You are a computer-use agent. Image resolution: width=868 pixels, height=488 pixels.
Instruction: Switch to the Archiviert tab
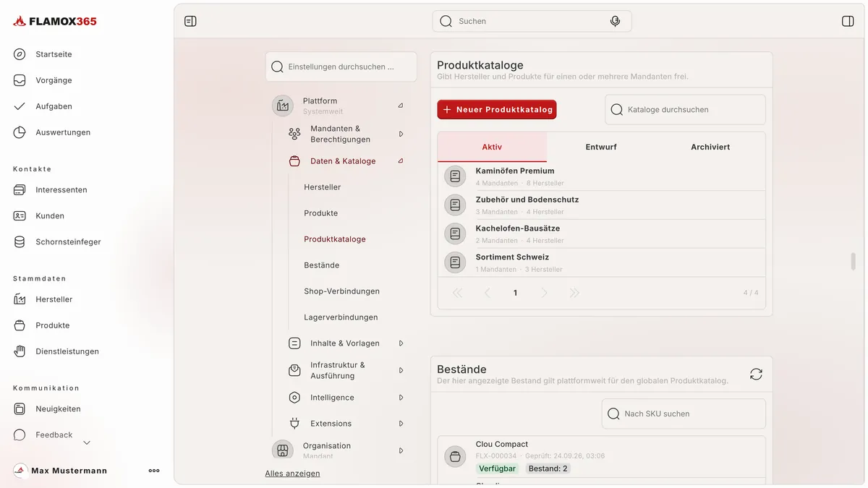pyautogui.click(x=710, y=147)
